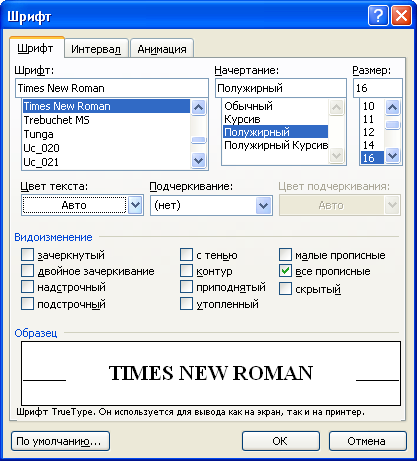Click the Шрифт font name input field
Screen dimensions: 417x461
(112, 88)
